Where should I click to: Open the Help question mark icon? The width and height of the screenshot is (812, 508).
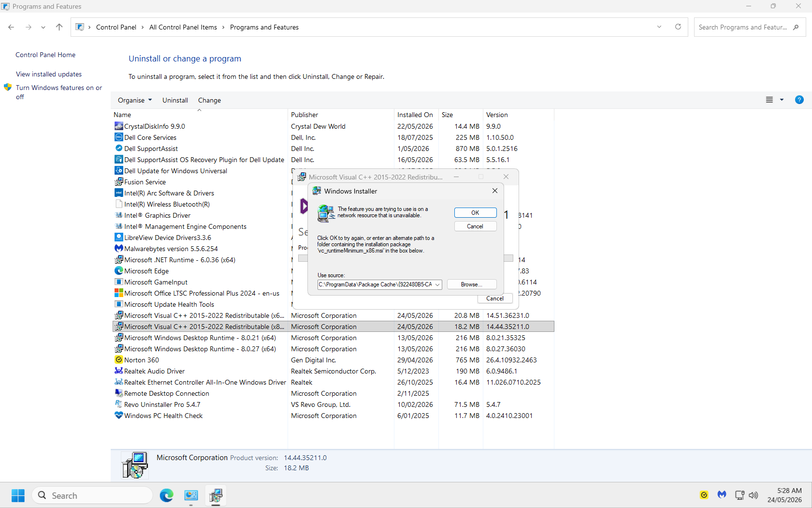(x=799, y=100)
